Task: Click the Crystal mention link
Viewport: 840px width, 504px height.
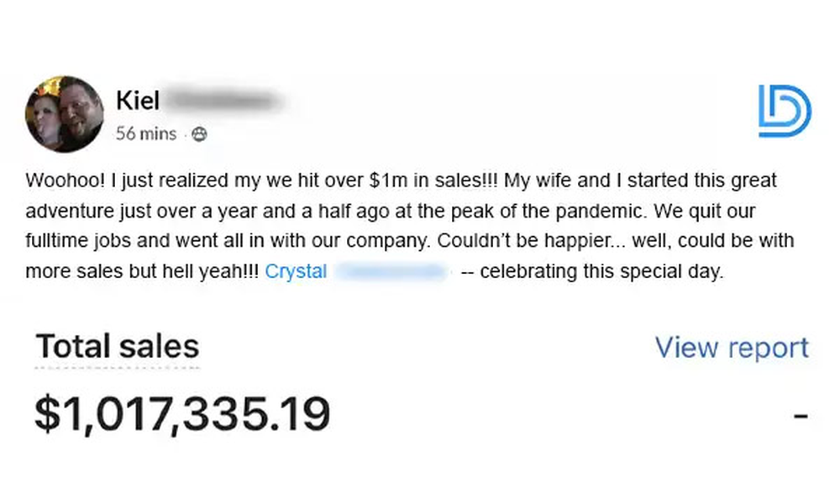Action: (295, 271)
